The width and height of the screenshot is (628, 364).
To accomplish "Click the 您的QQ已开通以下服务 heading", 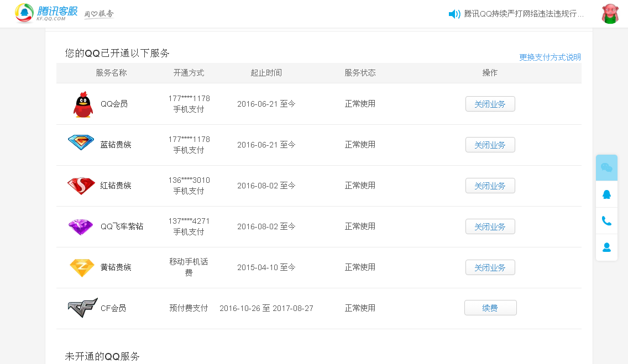I will click(117, 53).
